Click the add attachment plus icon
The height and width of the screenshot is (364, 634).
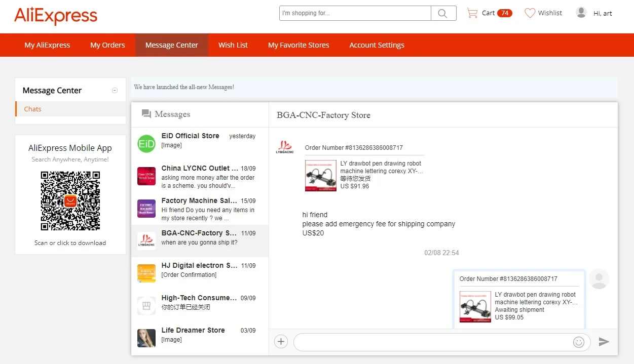coord(281,342)
